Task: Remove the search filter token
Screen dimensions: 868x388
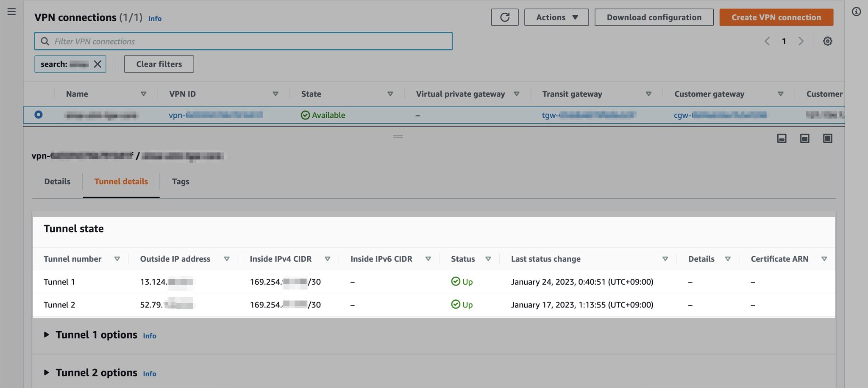Action: point(97,64)
